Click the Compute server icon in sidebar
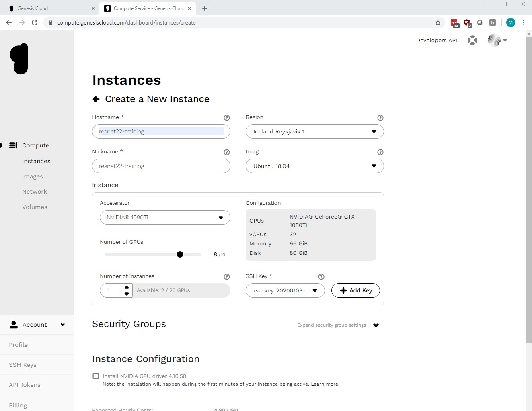The height and width of the screenshot is (411, 532). (13, 145)
